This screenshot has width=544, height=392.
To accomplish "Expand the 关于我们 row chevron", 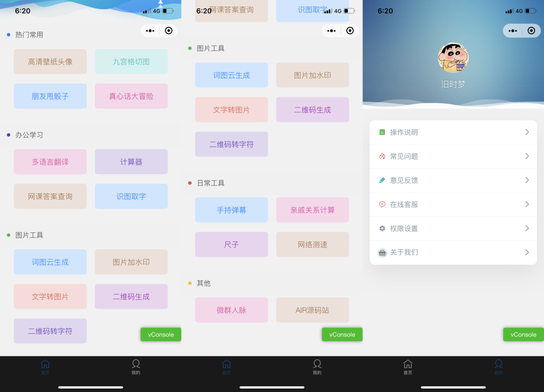I will tap(527, 252).
